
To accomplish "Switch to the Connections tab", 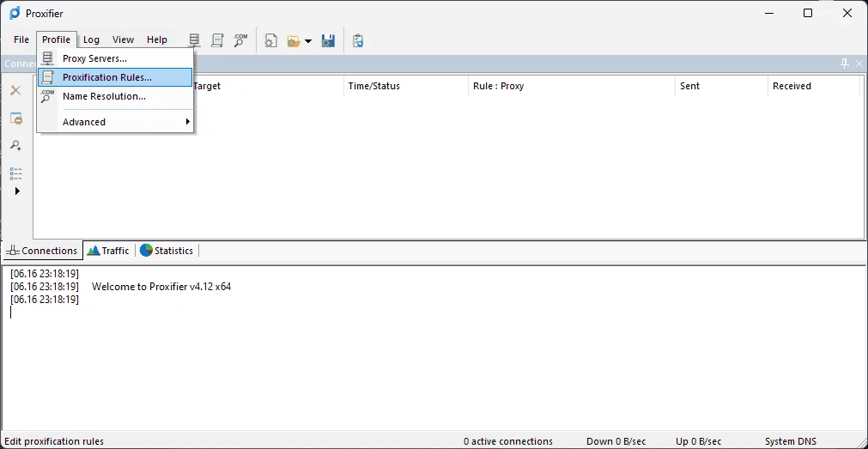I will [41, 251].
